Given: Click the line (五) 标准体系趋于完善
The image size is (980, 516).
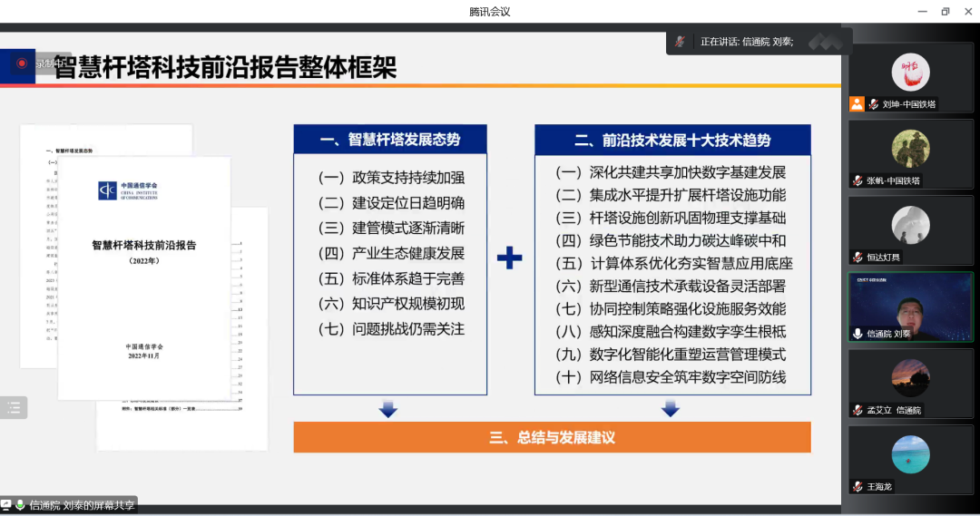Looking at the screenshot, I should pyautogui.click(x=391, y=278).
